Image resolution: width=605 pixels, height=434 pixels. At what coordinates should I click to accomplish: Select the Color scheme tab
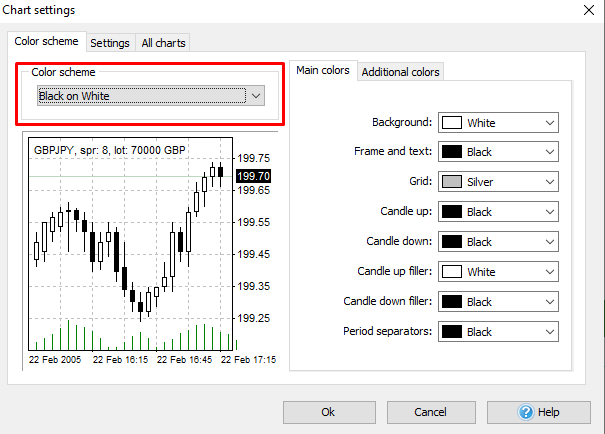pos(46,42)
